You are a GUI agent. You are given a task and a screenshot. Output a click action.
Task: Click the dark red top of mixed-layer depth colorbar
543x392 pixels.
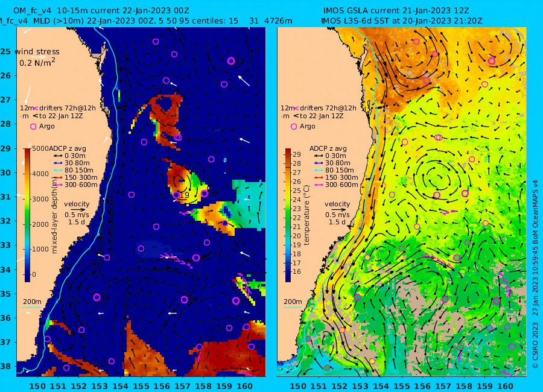click(27, 151)
